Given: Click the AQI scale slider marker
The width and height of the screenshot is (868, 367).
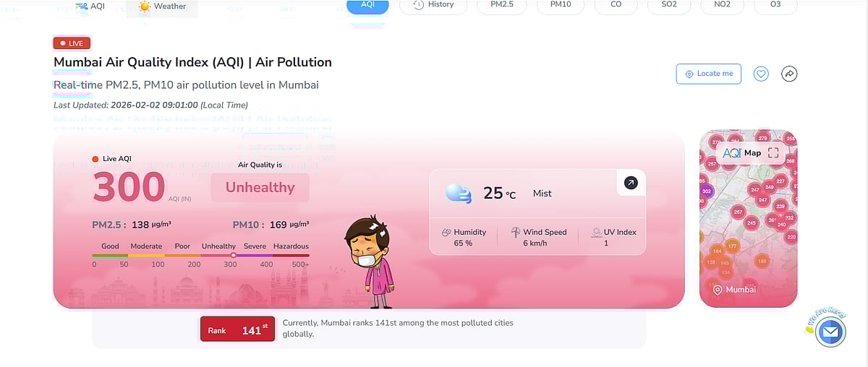Looking at the screenshot, I should (233, 255).
